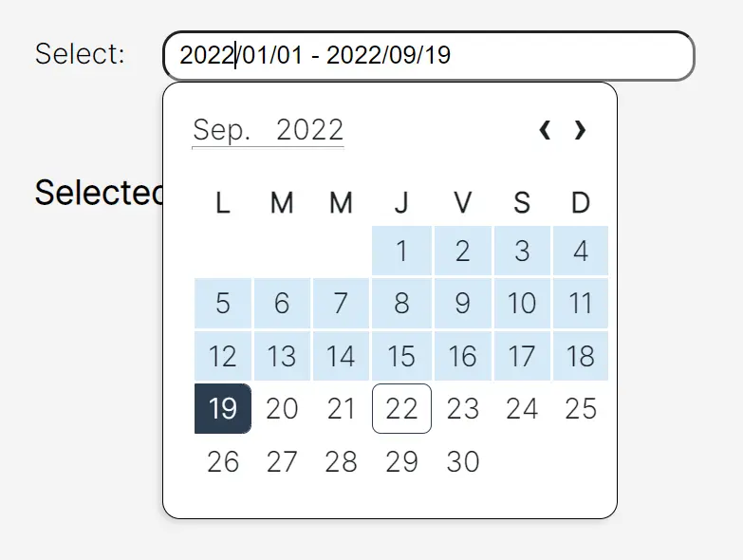Pick date 23 on Friday column
This screenshot has height=560, width=743.
(x=463, y=408)
